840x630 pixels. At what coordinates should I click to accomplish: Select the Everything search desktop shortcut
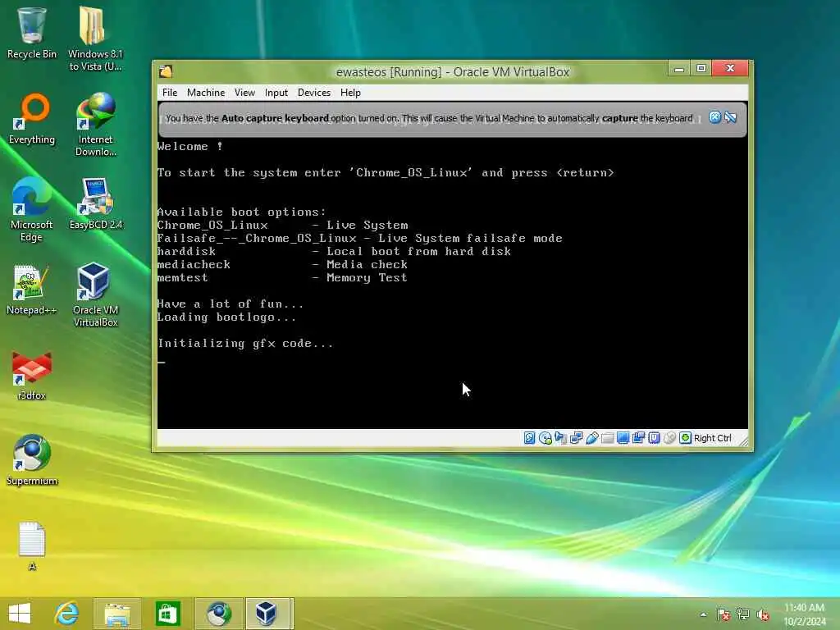click(32, 119)
